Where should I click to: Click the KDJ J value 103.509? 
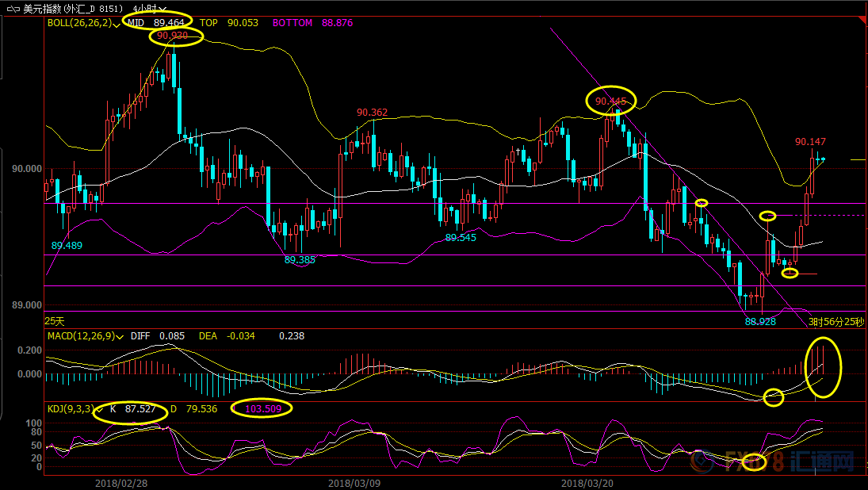(262, 409)
